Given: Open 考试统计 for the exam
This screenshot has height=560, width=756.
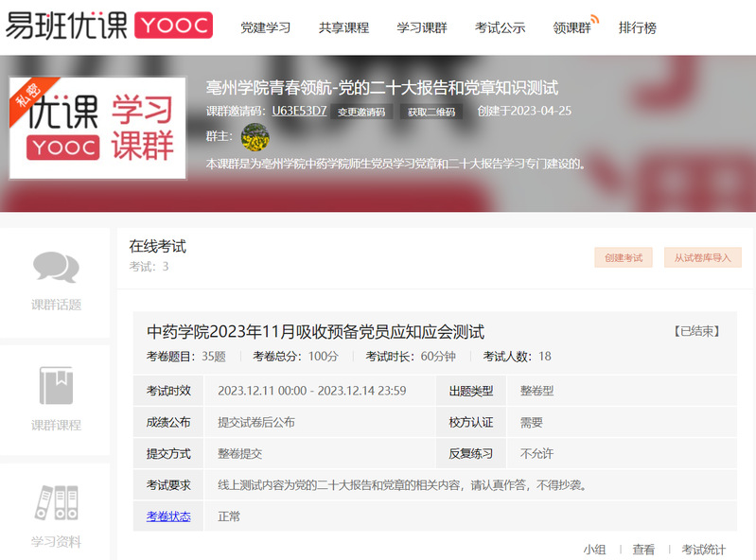Looking at the screenshot, I should click(x=703, y=550).
